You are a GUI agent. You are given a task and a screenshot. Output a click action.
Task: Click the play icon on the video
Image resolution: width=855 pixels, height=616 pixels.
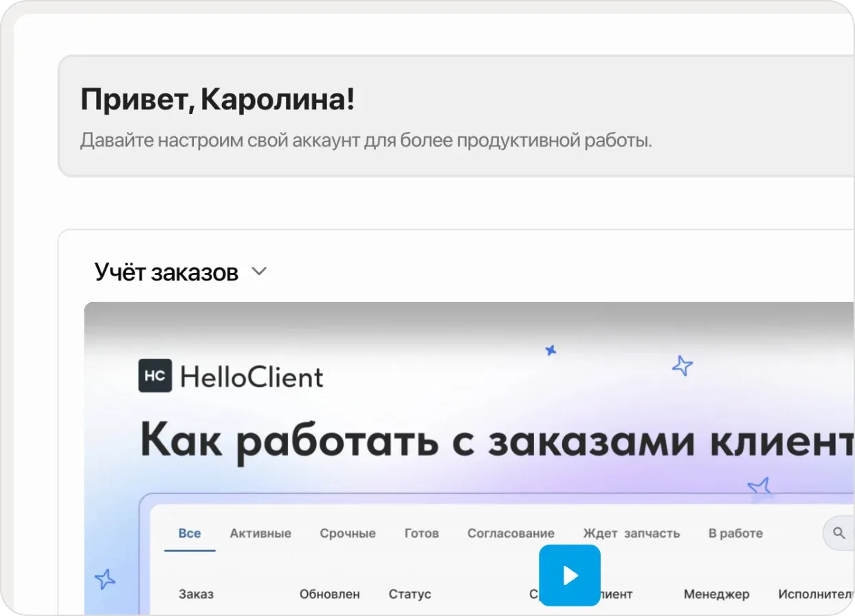(x=570, y=575)
